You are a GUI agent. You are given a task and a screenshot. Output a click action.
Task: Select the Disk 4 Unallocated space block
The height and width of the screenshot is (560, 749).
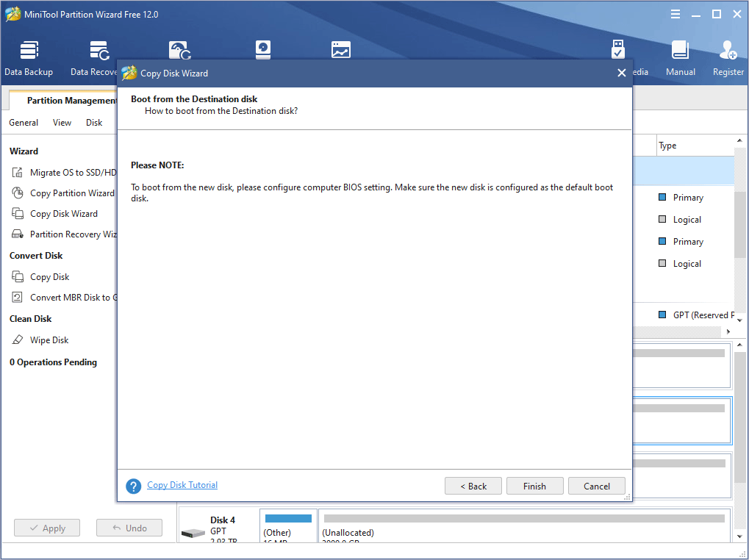(x=525, y=525)
